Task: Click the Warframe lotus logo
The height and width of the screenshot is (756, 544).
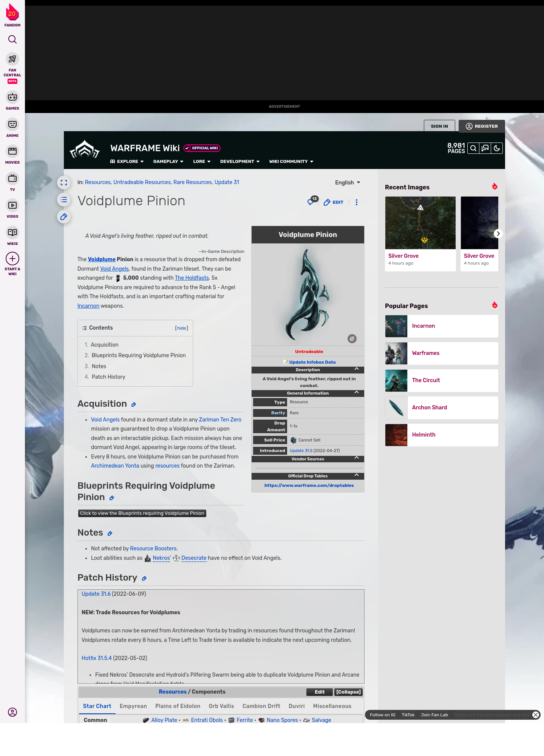Action: point(85,149)
